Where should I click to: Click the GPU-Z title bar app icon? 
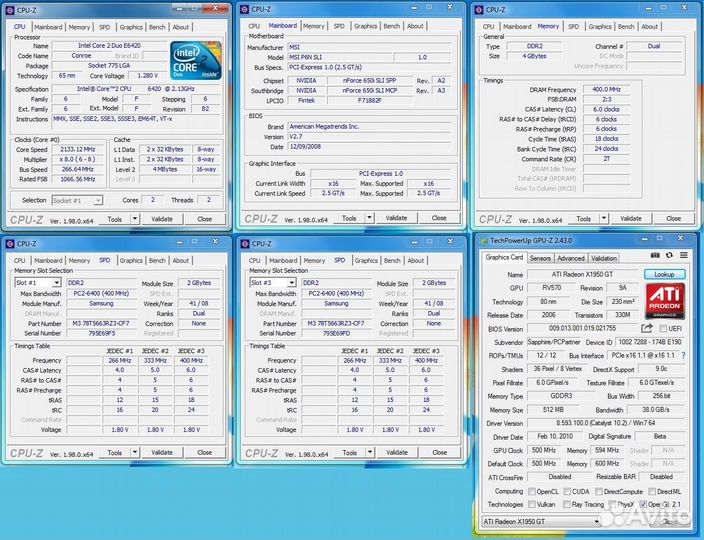point(484,241)
